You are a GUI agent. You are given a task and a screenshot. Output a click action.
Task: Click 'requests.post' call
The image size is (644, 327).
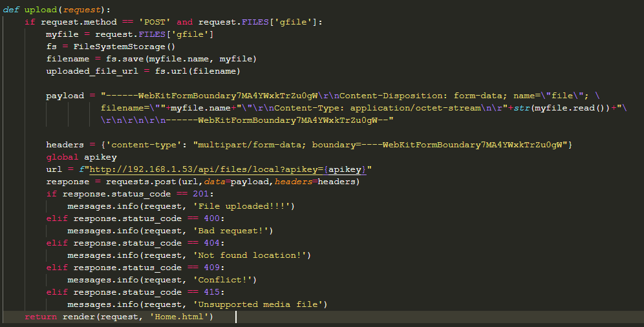pyautogui.click(x=141, y=182)
